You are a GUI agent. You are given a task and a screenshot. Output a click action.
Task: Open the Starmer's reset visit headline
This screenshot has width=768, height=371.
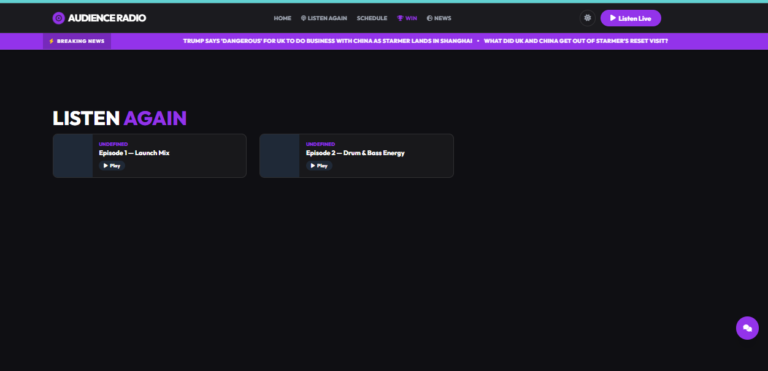[576, 41]
